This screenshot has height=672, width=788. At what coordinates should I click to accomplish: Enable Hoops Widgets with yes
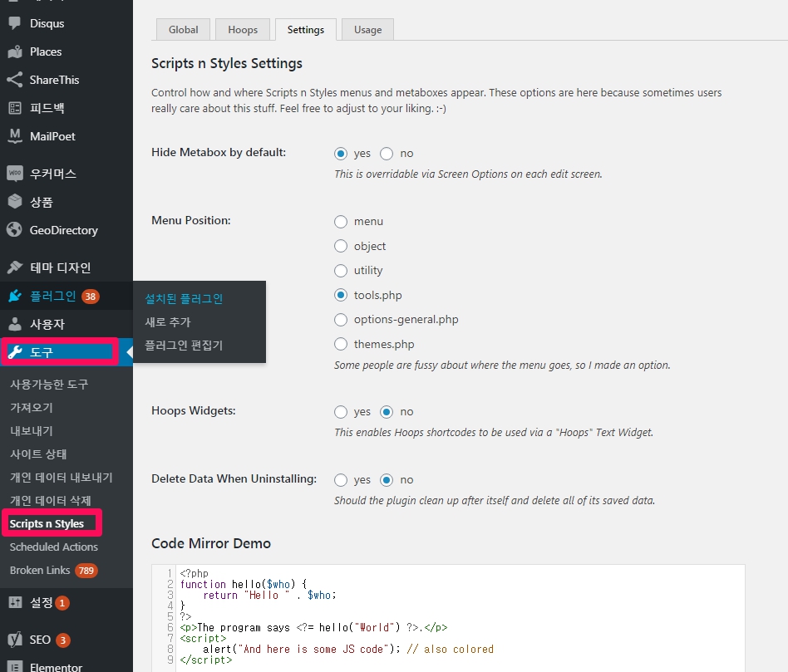(341, 412)
